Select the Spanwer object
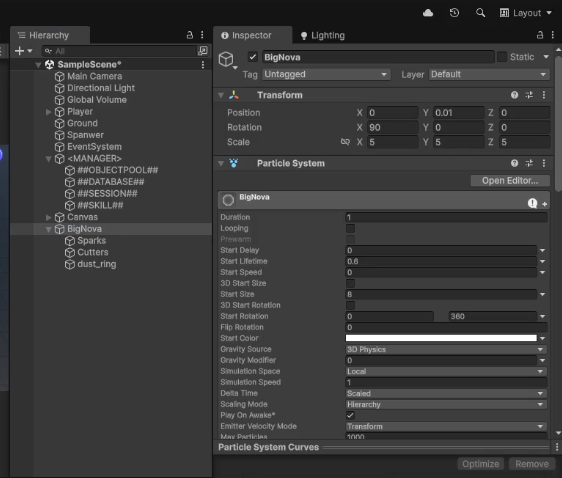The height and width of the screenshot is (478, 562). [x=85, y=135]
